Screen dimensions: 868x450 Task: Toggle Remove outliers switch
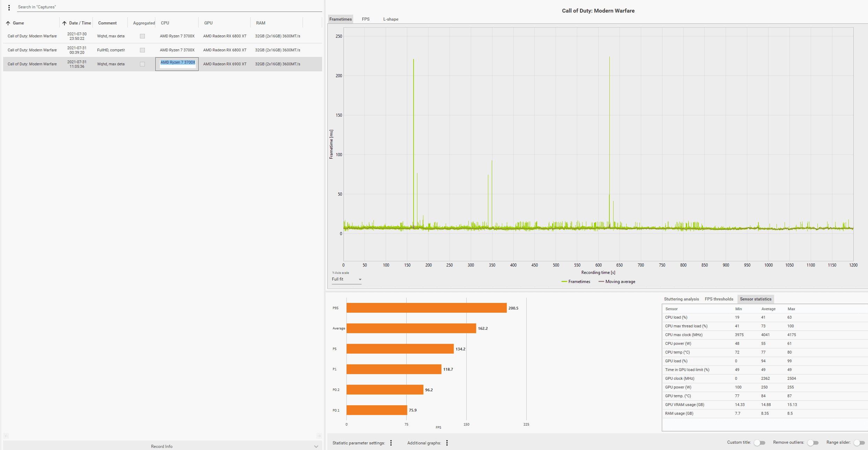point(813,443)
